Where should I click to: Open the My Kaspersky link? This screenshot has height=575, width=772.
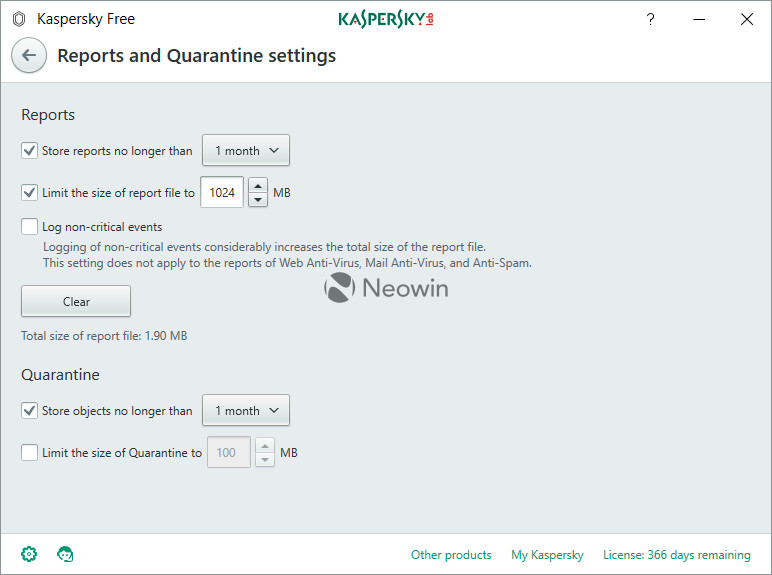pyautogui.click(x=547, y=555)
